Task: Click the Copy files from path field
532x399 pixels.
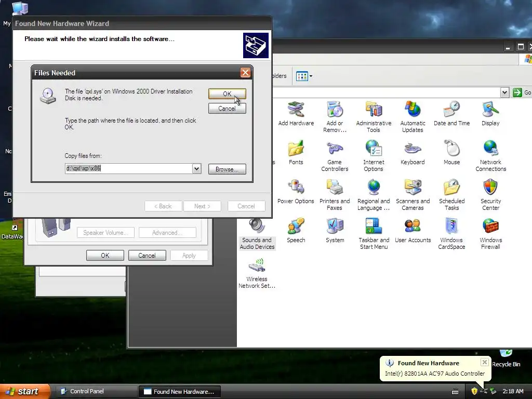Action: click(129, 169)
